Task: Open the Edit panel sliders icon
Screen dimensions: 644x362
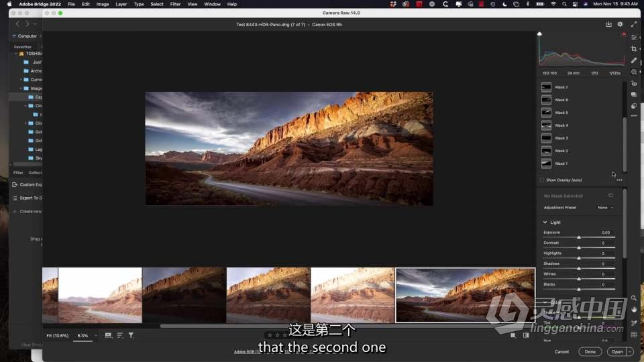Action: [x=634, y=38]
